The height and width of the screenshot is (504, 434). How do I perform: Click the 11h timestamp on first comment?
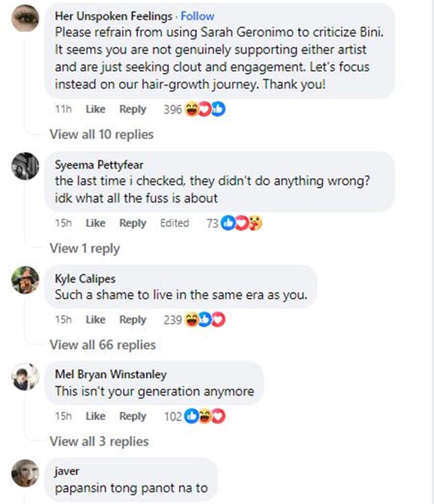63,109
